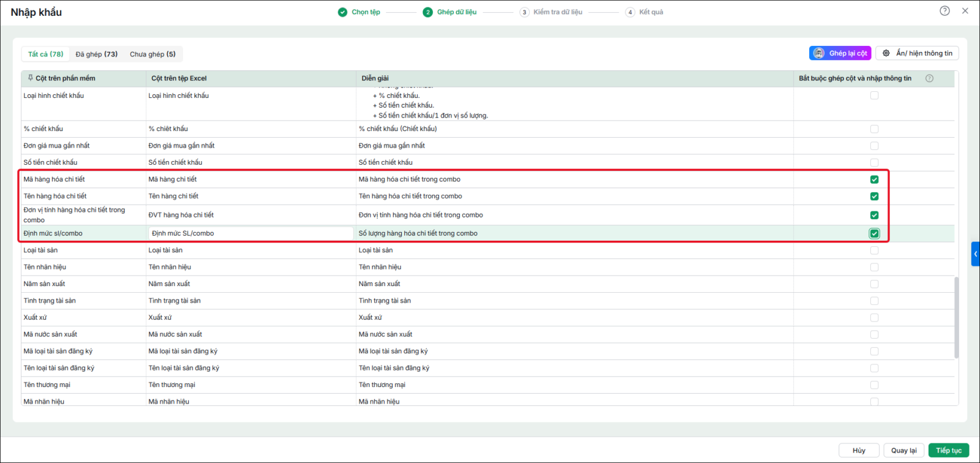980x463 pixels.
Task: Open Excel column selector for ĐVT hàng hóa chi tiết
Action: point(251,215)
